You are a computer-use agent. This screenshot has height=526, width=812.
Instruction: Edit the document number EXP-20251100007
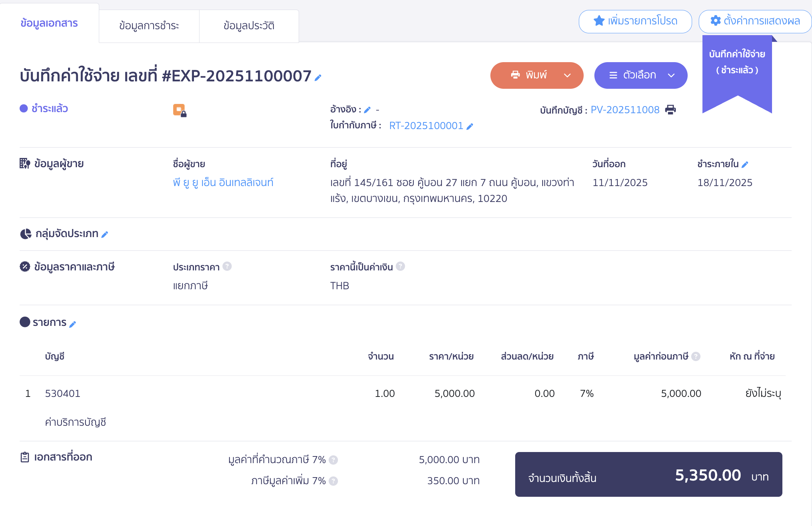(317, 78)
